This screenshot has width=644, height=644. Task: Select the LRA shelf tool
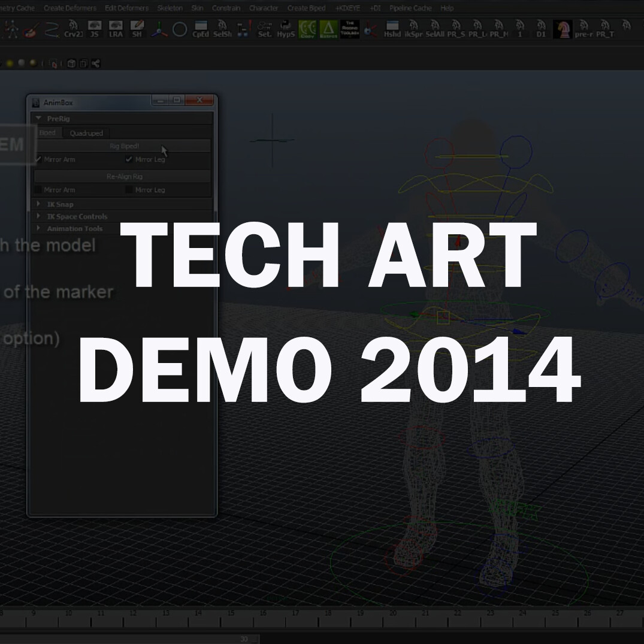tap(116, 28)
